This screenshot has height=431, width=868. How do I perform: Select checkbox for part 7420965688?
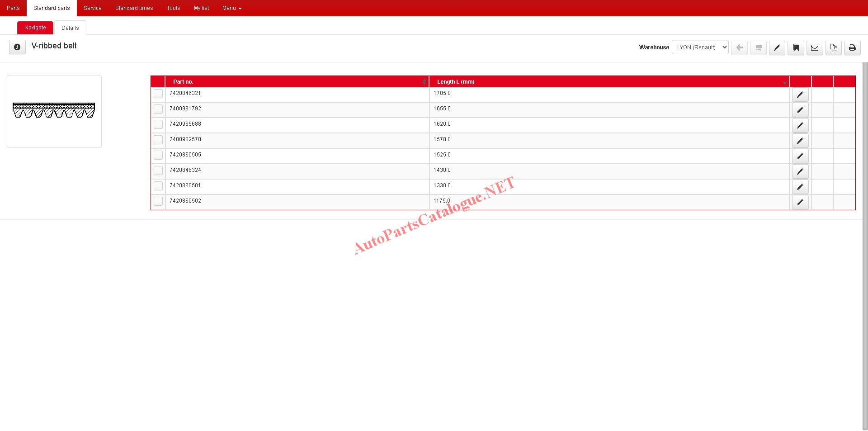(158, 124)
